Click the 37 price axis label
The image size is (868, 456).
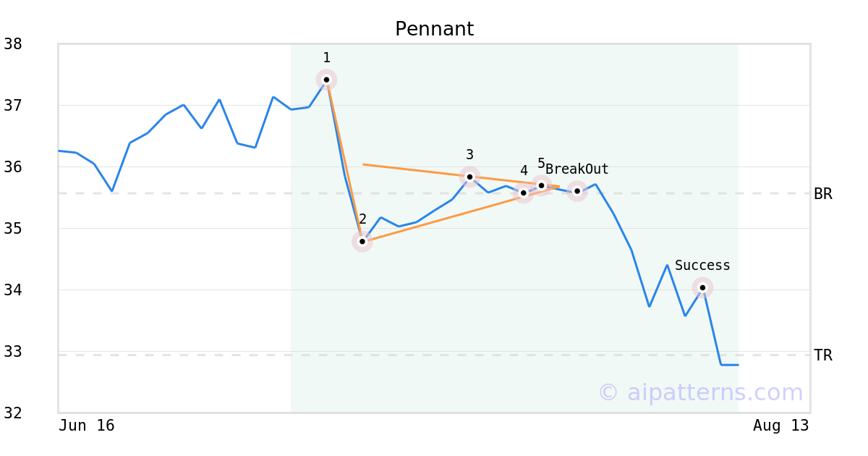click(x=13, y=106)
